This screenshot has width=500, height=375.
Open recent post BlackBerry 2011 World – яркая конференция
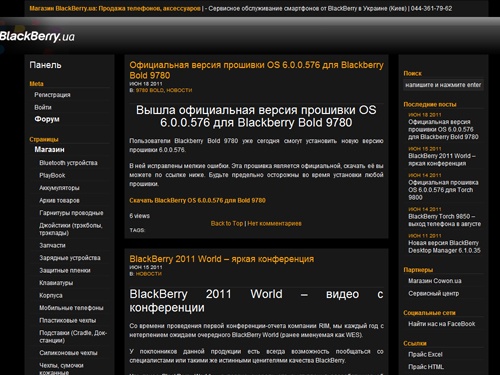442,160
